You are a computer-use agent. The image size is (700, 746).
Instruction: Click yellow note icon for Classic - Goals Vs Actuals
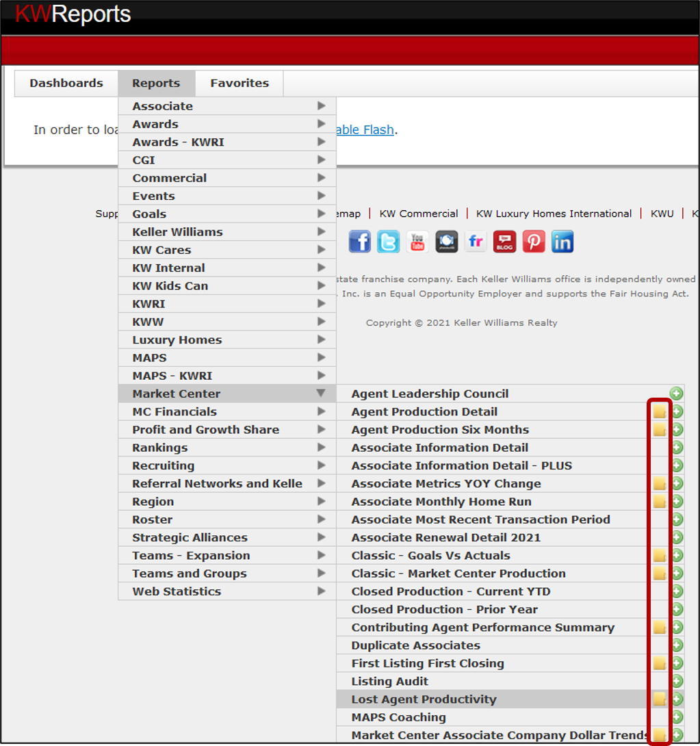[660, 555]
